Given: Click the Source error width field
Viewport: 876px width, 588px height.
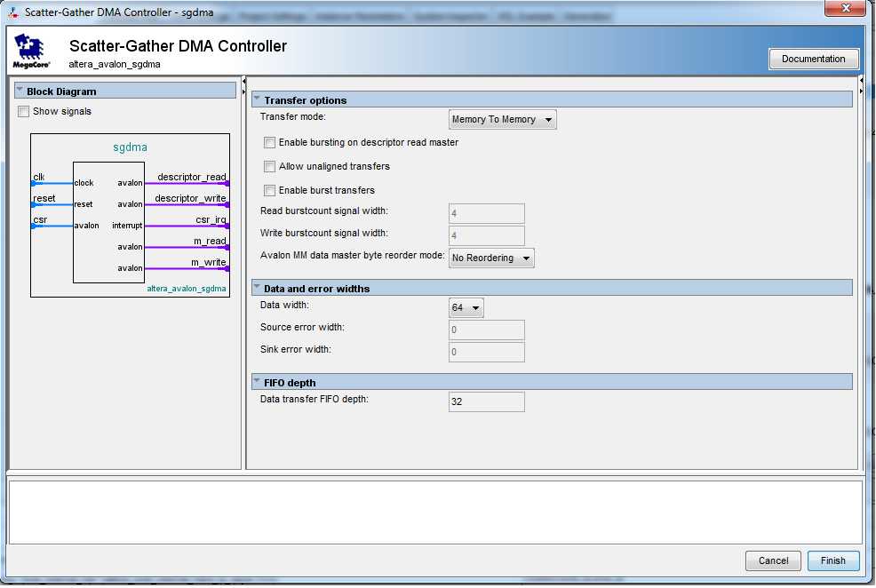Looking at the screenshot, I should click(x=486, y=330).
